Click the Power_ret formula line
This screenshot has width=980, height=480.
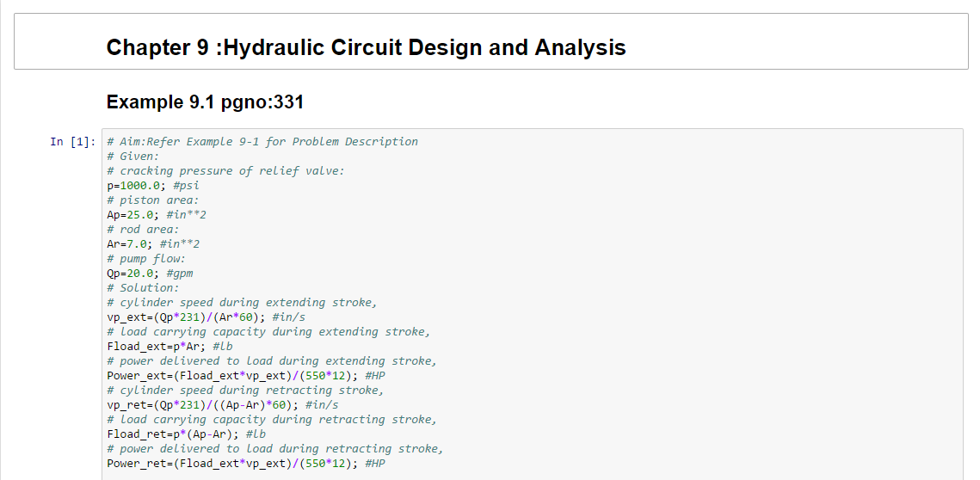245,464
